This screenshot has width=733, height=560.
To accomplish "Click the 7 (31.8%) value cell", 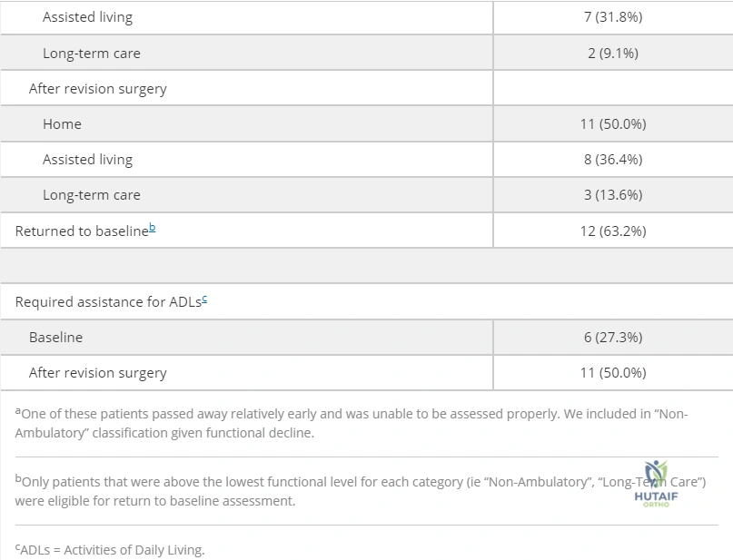I will (613, 17).
